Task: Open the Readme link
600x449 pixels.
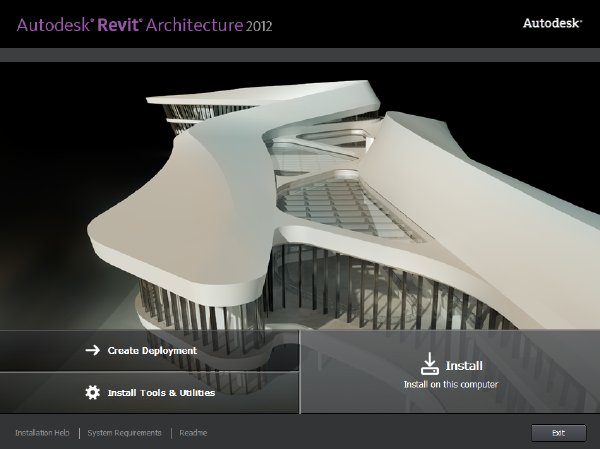Action: click(x=193, y=433)
